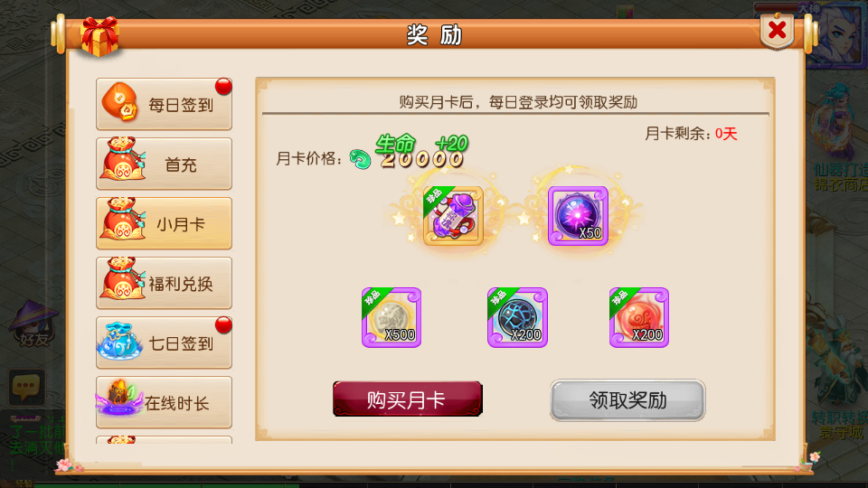Screen dimensions: 868x488
Task: Click the purple scroll reward icon
Action: point(453,216)
